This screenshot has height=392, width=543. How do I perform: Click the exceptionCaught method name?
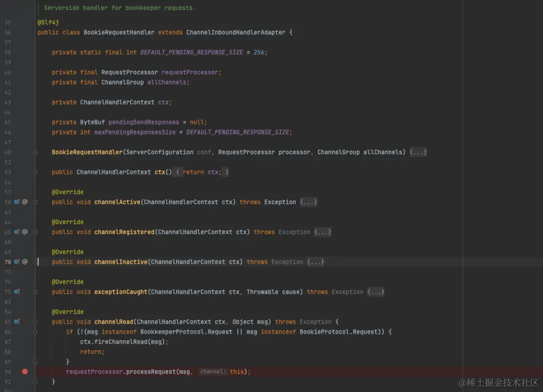tap(121, 292)
